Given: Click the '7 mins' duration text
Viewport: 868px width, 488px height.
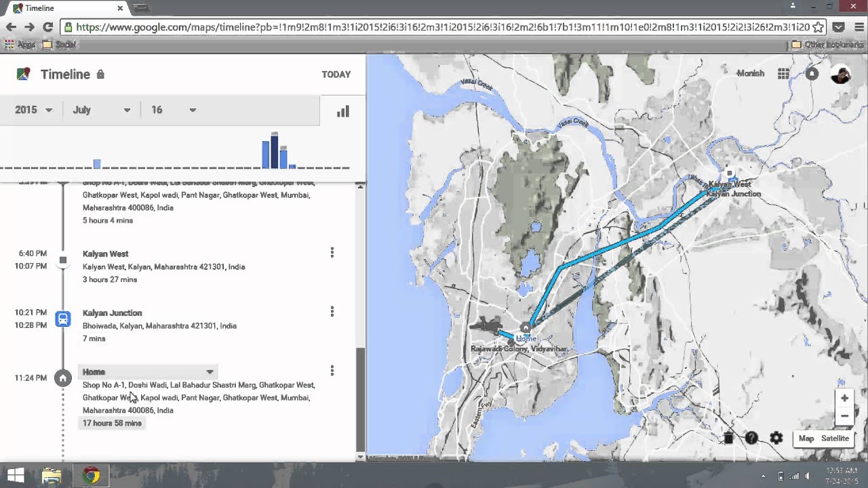Looking at the screenshot, I should pos(94,338).
